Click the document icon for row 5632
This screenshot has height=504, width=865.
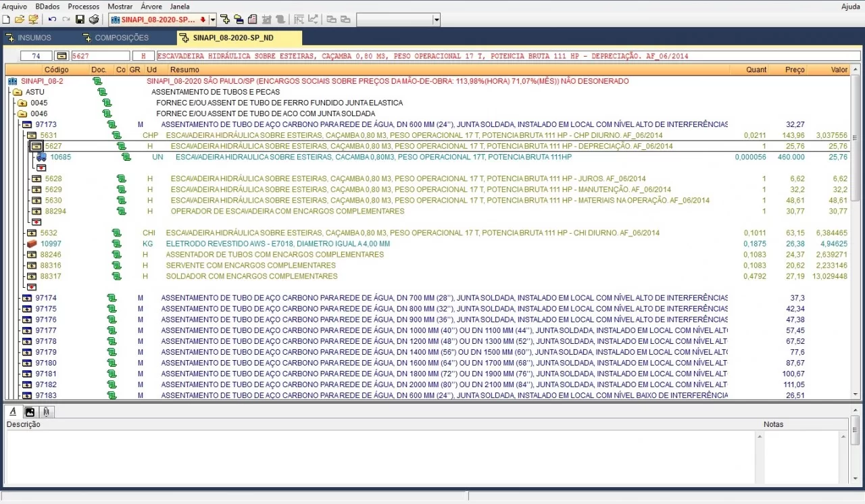[116, 232]
